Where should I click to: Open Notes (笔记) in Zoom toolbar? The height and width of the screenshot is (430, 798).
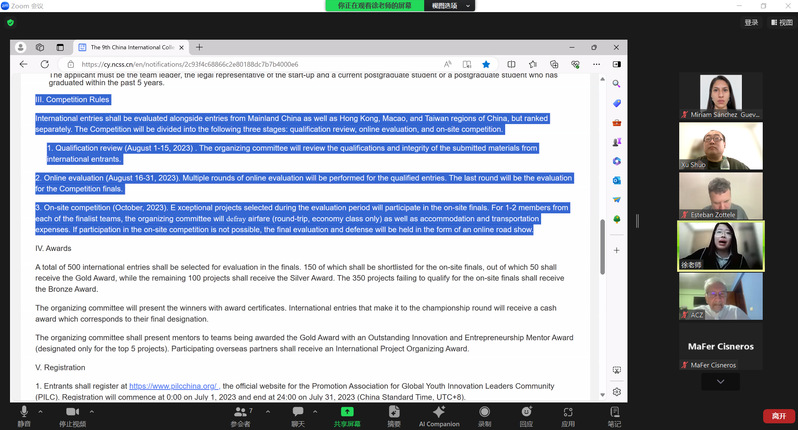tap(614, 415)
